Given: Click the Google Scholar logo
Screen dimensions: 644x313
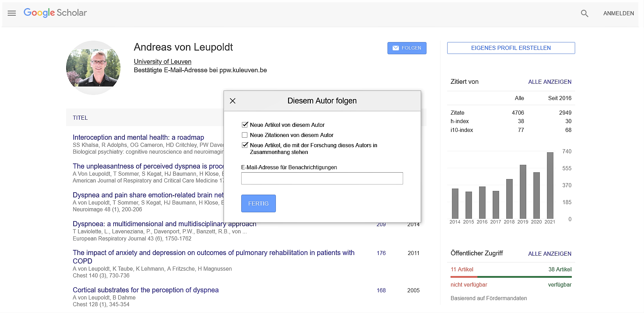Looking at the screenshot, I should pos(55,13).
